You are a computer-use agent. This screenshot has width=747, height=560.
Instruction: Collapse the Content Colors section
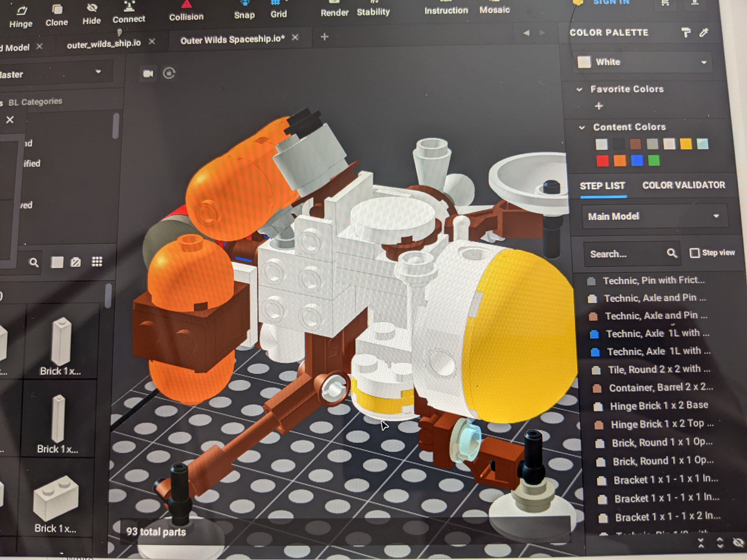click(x=582, y=128)
